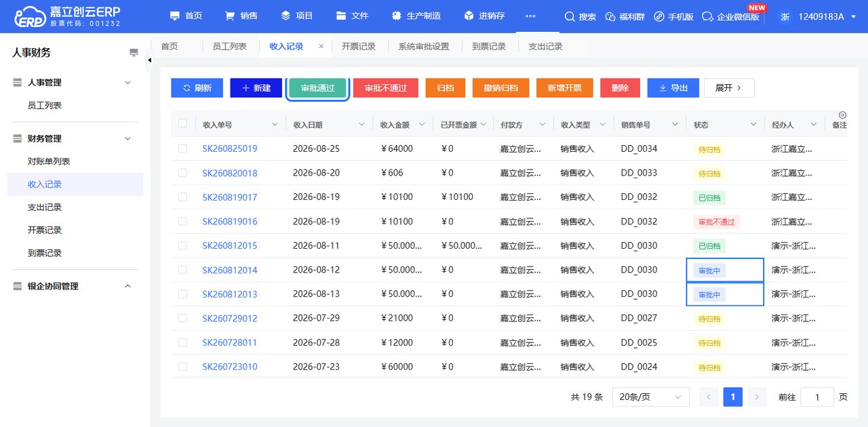
Task: Open 对账单列表 in the sidebar
Action: (49, 161)
